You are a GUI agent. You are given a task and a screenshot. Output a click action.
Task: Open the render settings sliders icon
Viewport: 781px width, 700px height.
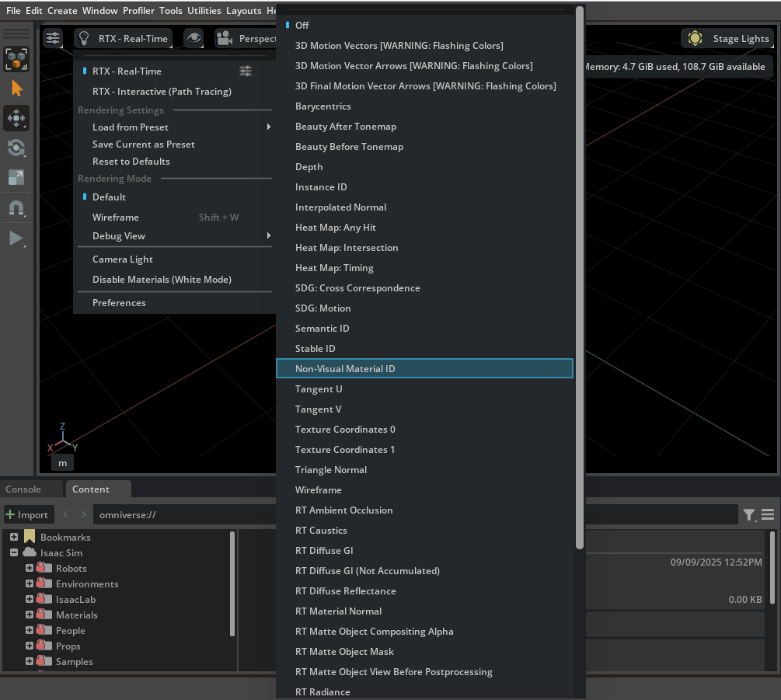click(x=53, y=37)
